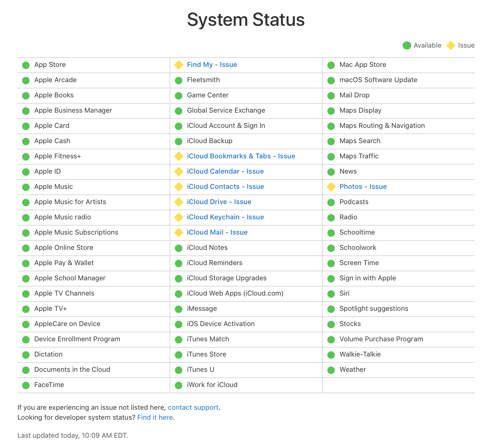Select the iCloud Keychain - Issue link

pos(225,217)
